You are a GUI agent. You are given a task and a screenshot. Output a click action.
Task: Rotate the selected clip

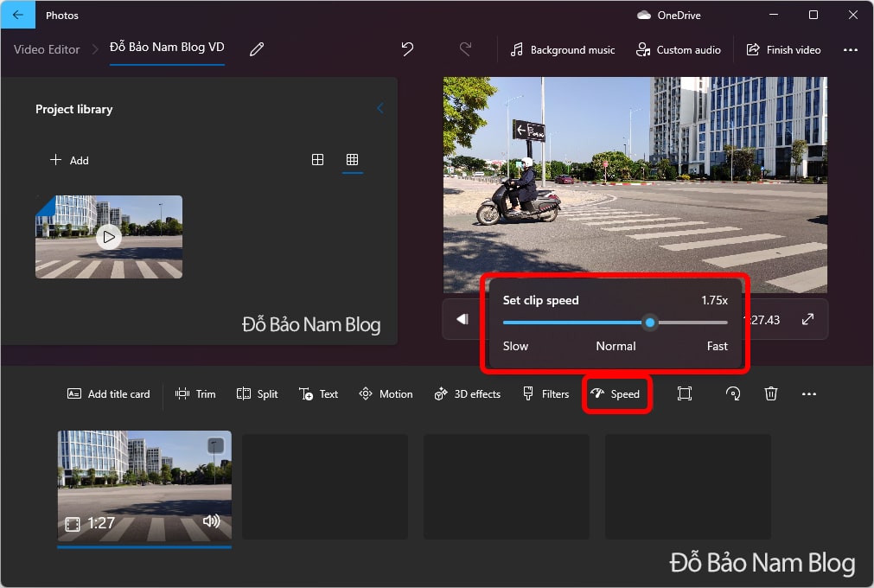[733, 394]
